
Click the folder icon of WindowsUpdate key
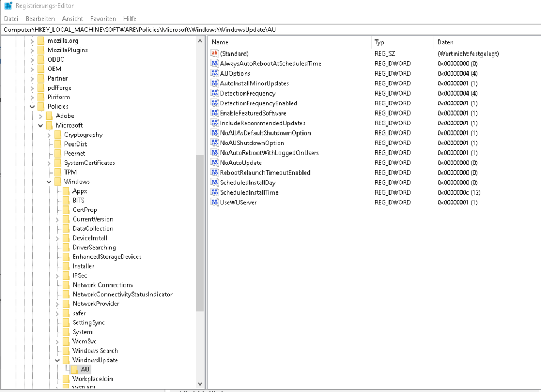[66, 360]
